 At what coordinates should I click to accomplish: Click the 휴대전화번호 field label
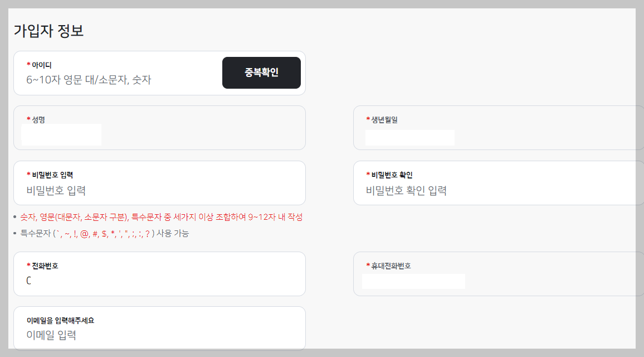[391, 264]
